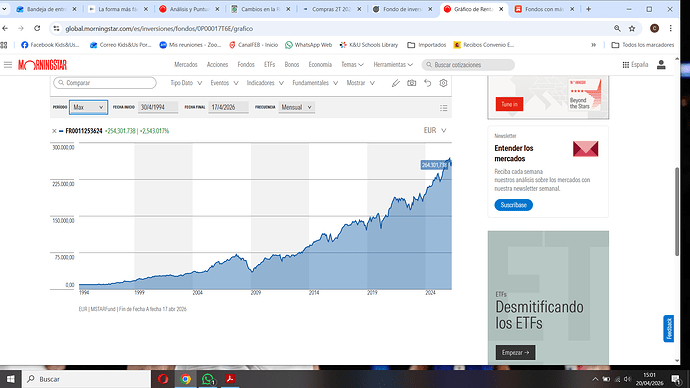Switch to the Compras 2T browser tab
690x388 pixels.
click(x=332, y=9)
